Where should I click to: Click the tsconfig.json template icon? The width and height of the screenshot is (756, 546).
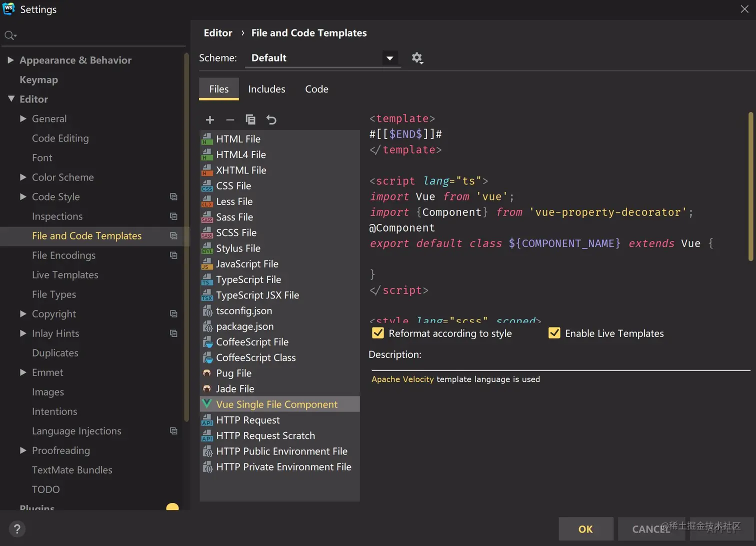(x=207, y=311)
